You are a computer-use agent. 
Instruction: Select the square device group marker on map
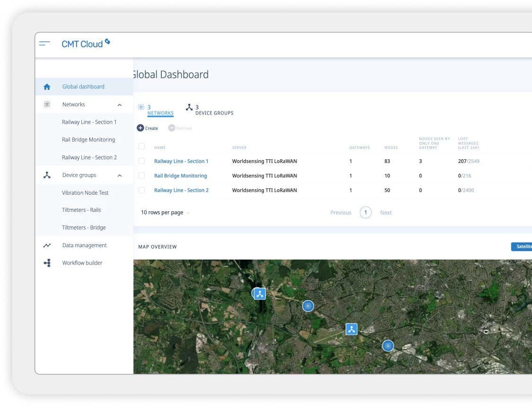coord(351,329)
